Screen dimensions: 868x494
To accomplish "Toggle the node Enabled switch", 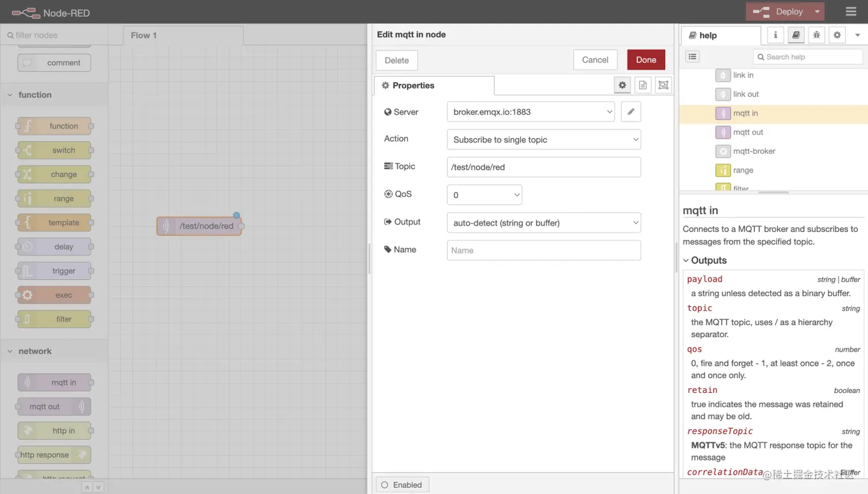I will (401, 484).
